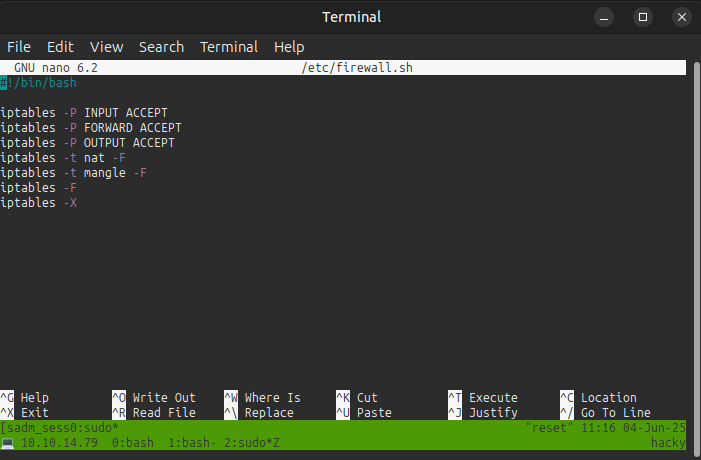Screen dimensions: 701x460
Task: Click the Exit shortcut in nano
Action: pos(34,413)
